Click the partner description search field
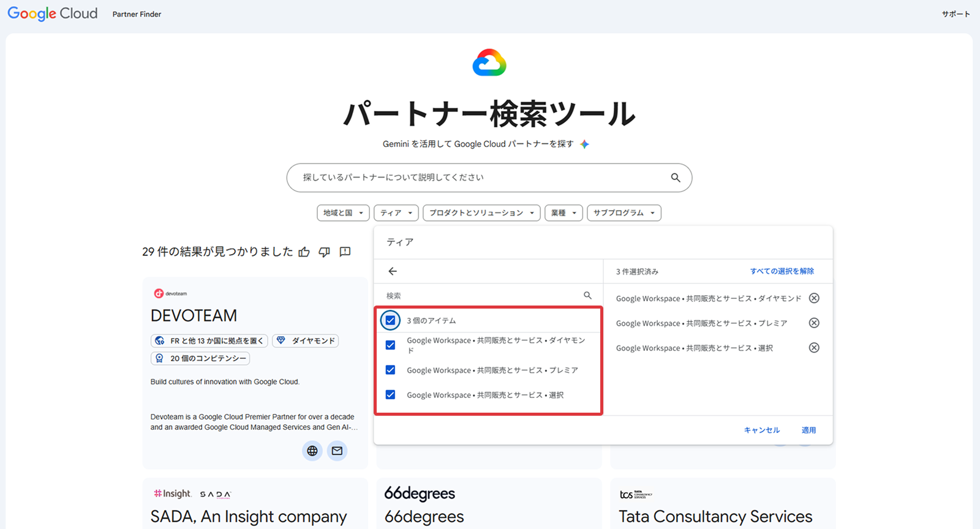This screenshot has width=980, height=529. click(489, 178)
